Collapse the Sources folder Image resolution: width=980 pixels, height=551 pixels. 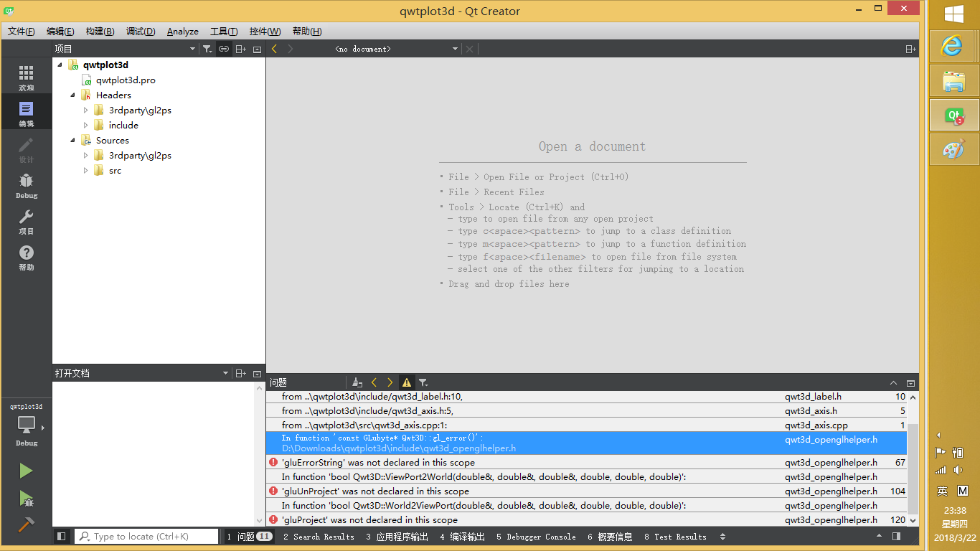pos(72,141)
